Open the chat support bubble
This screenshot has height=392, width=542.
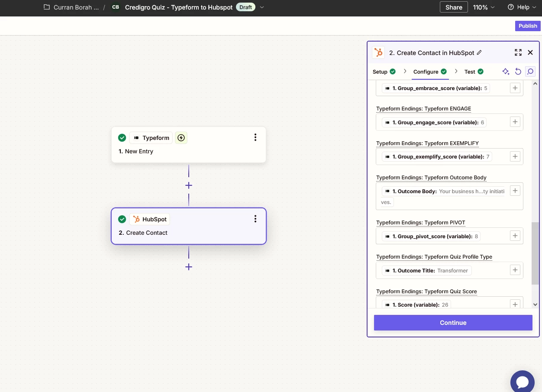point(523,382)
